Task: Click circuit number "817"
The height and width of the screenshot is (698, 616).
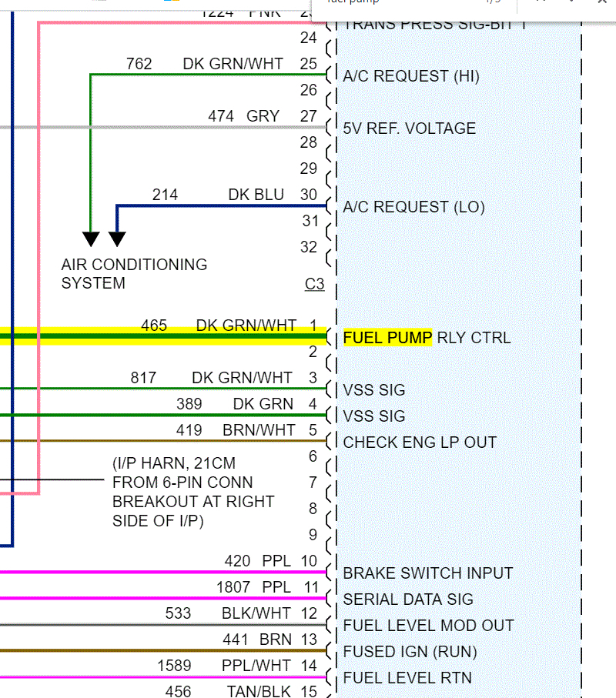Action: [143, 378]
